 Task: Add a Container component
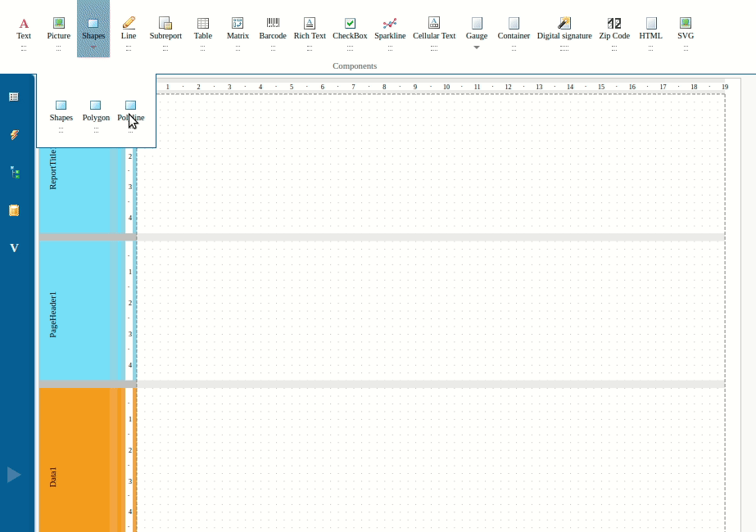point(514,29)
